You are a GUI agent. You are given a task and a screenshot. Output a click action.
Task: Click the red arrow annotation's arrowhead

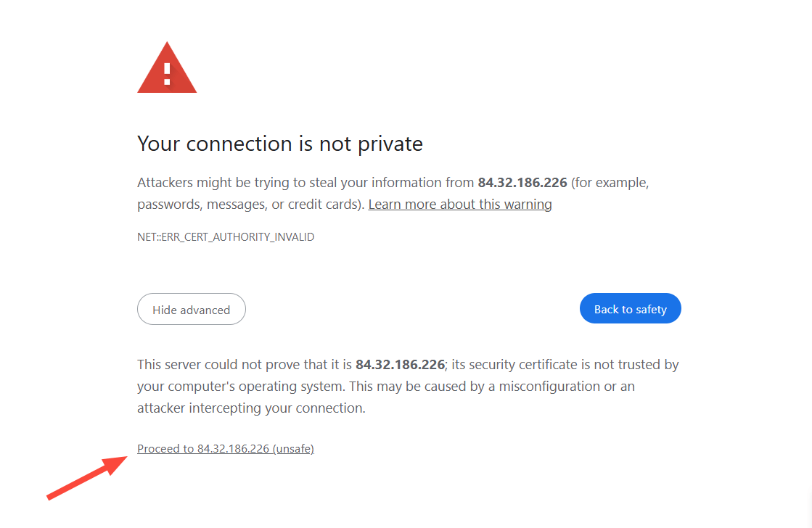pos(120,463)
